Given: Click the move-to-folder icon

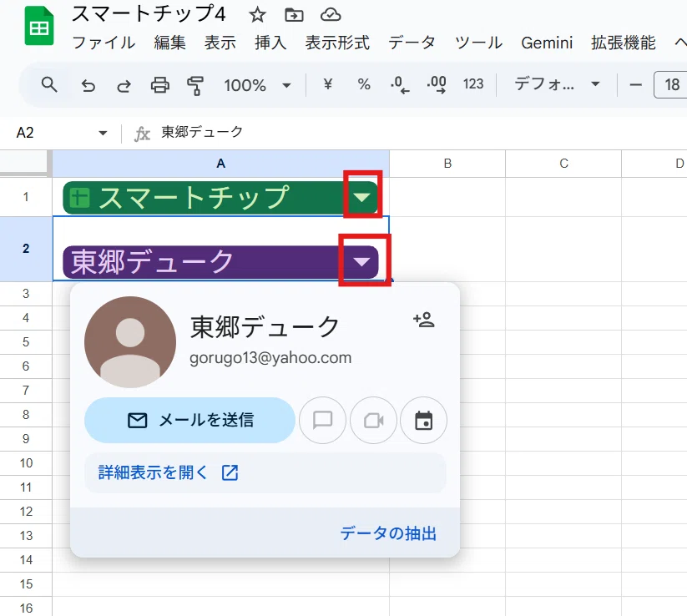Looking at the screenshot, I should (294, 15).
